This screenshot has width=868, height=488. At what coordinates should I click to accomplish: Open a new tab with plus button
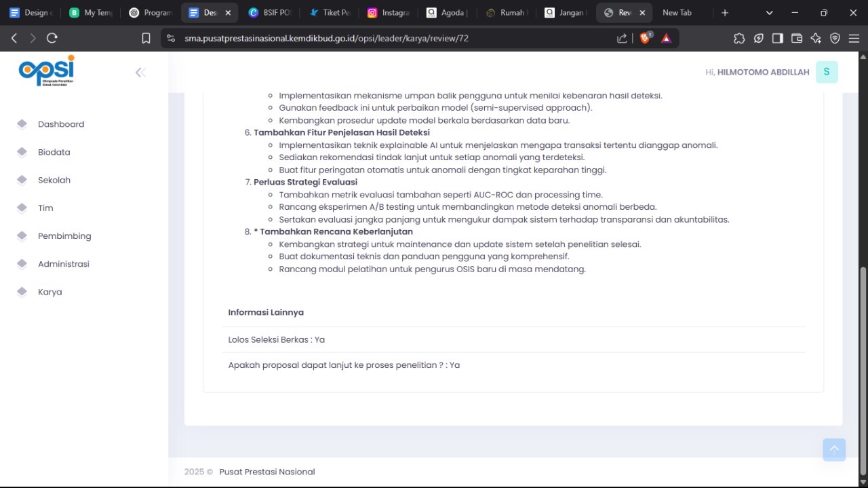point(725,13)
